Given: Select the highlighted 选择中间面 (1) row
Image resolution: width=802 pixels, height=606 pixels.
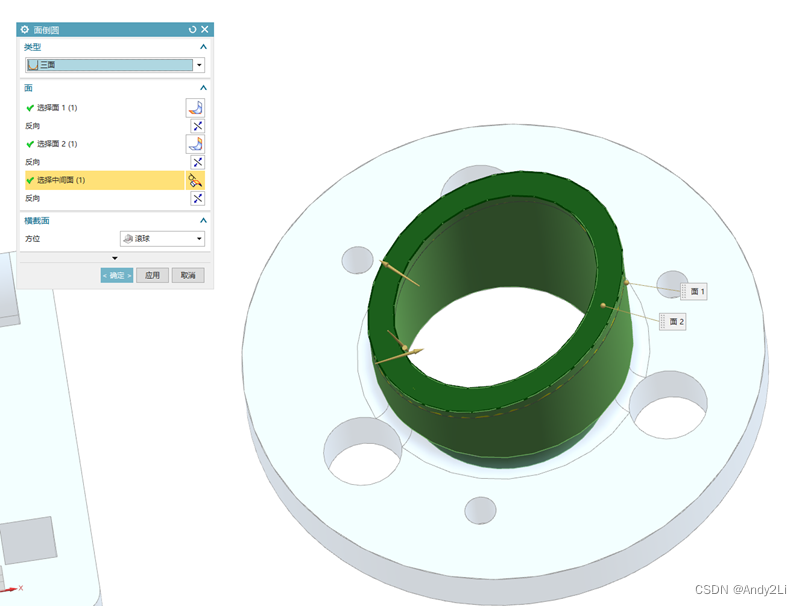Looking at the screenshot, I should [104, 180].
